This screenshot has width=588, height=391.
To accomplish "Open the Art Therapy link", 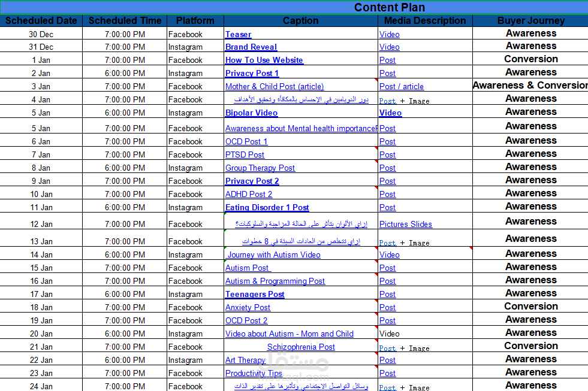I will tap(245, 360).
